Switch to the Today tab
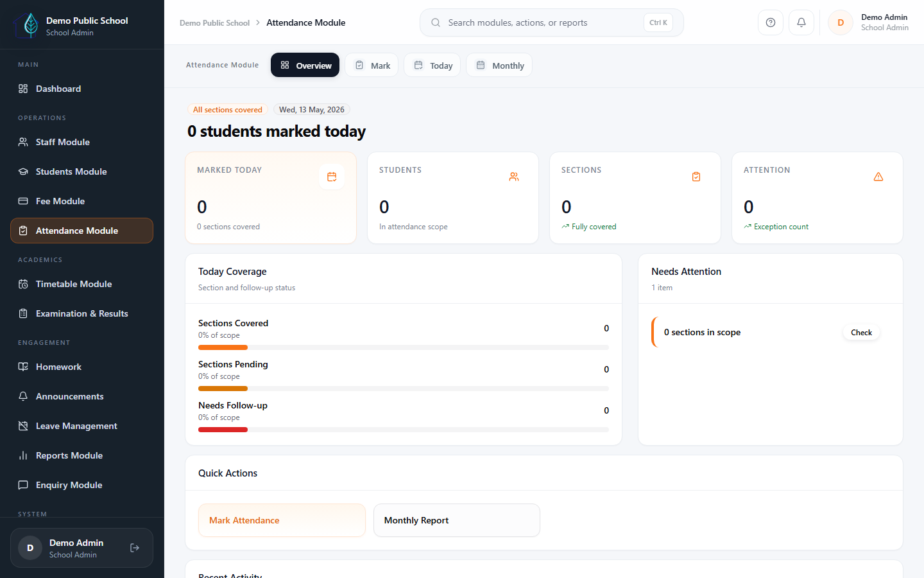The image size is (924, 578). click(x=432, y=65)
